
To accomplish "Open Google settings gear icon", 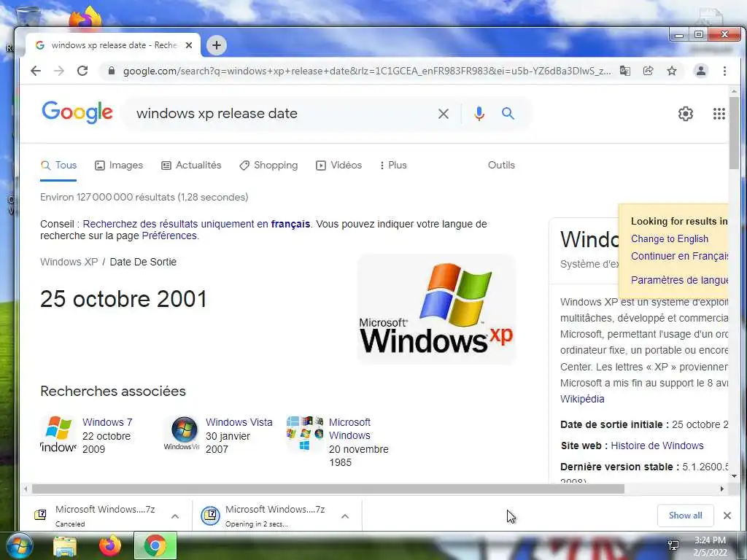I will (686, 114).
